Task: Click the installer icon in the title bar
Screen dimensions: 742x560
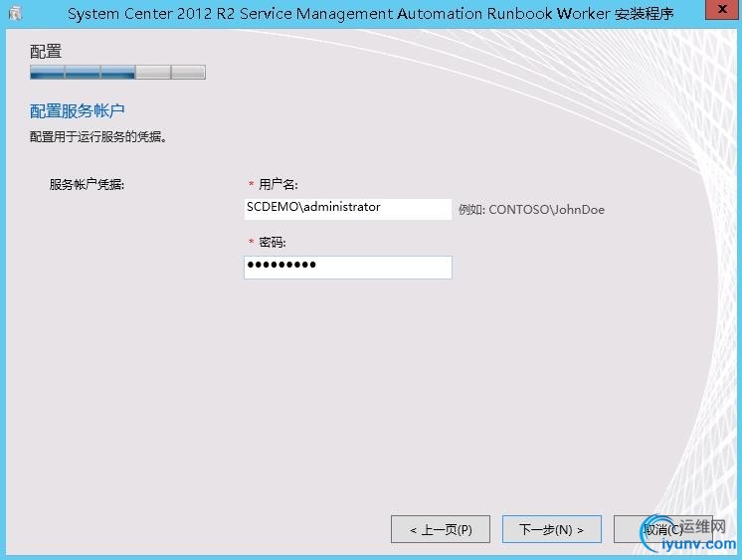Action: [15, 13]
